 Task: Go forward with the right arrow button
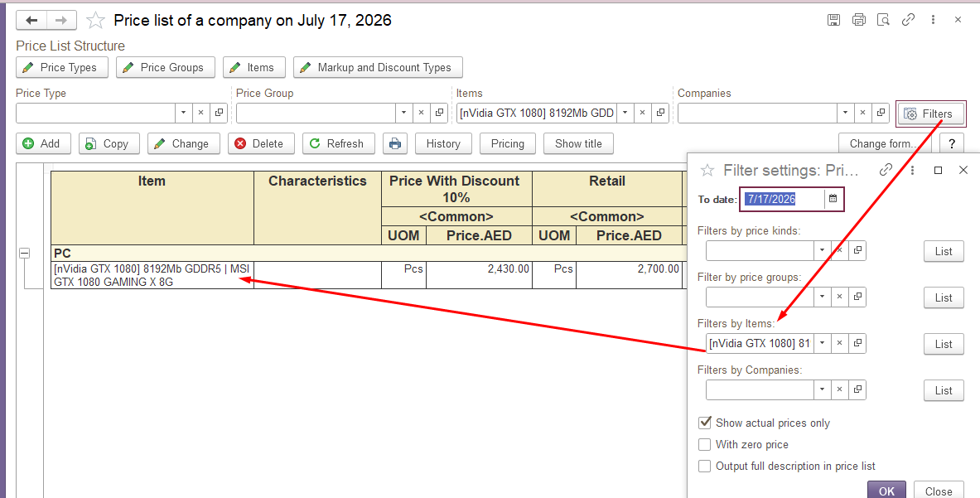[x=61, y=21]
